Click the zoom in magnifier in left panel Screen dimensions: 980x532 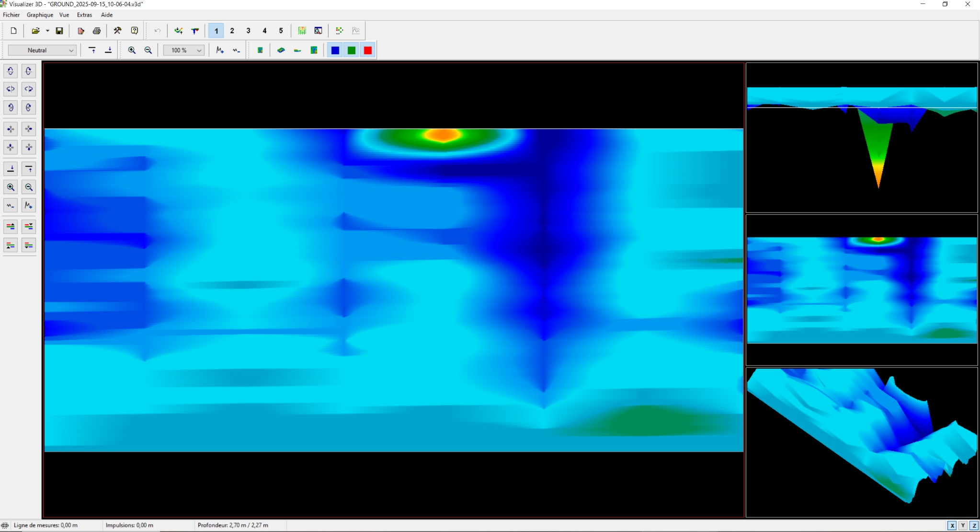(x=11, y=187)
